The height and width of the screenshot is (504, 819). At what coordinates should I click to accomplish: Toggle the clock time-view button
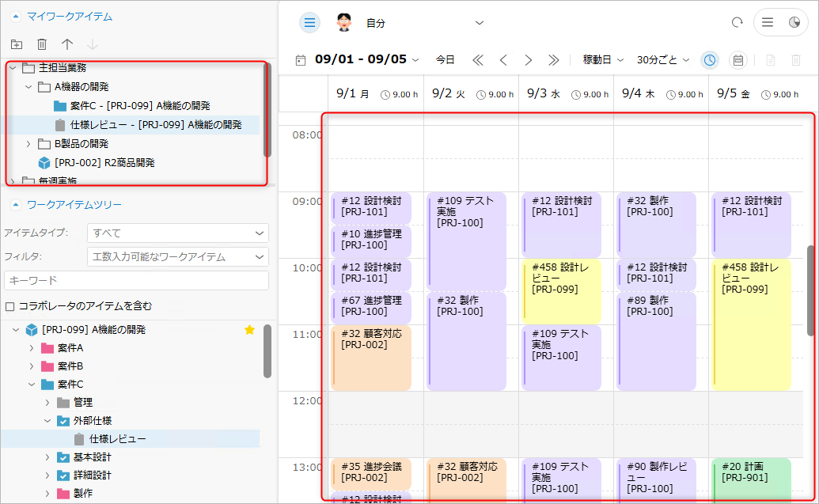710,60
